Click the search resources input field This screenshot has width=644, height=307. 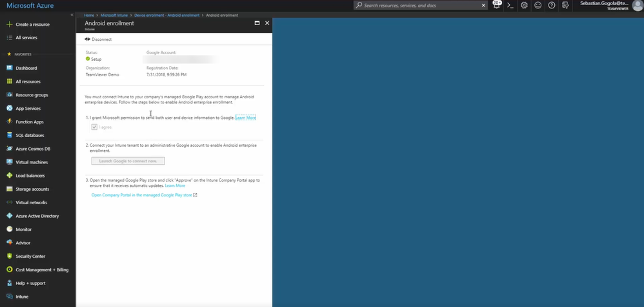(419, 5)
